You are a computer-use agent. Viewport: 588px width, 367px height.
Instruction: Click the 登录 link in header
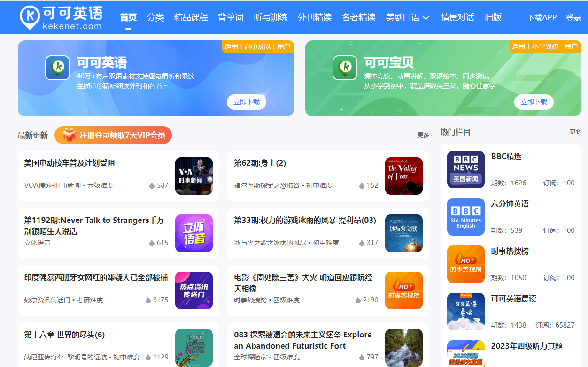point(573,18)
